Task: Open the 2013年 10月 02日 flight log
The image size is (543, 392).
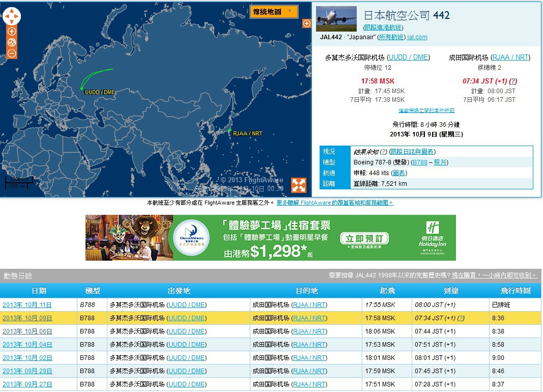Action: tap(27, 358)
